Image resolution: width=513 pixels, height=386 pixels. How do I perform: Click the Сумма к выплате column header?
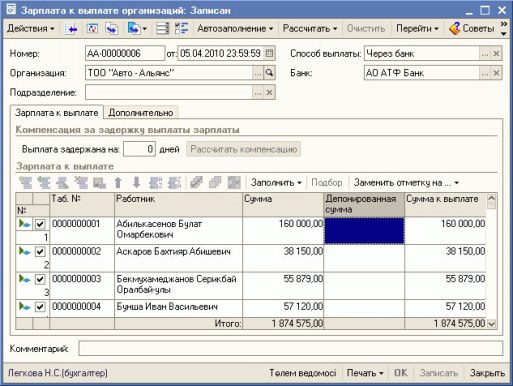tap(445, 204)
